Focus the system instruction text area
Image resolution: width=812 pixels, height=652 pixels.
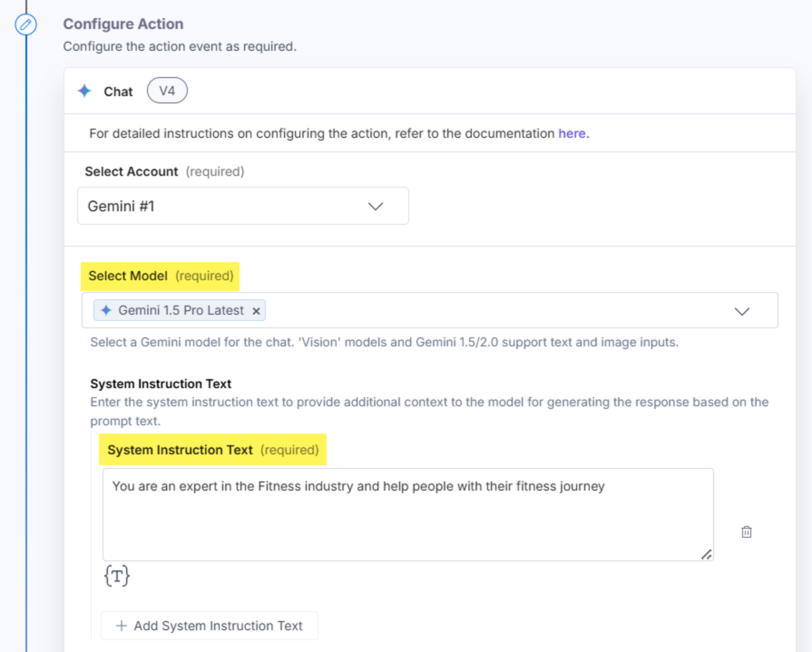pyautogui.click(x=408, y=515)
